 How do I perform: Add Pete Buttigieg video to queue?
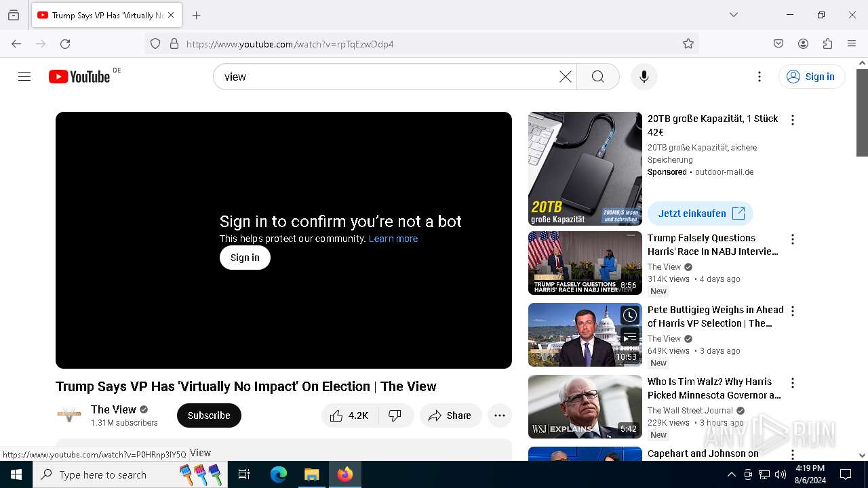click(630, 337)
